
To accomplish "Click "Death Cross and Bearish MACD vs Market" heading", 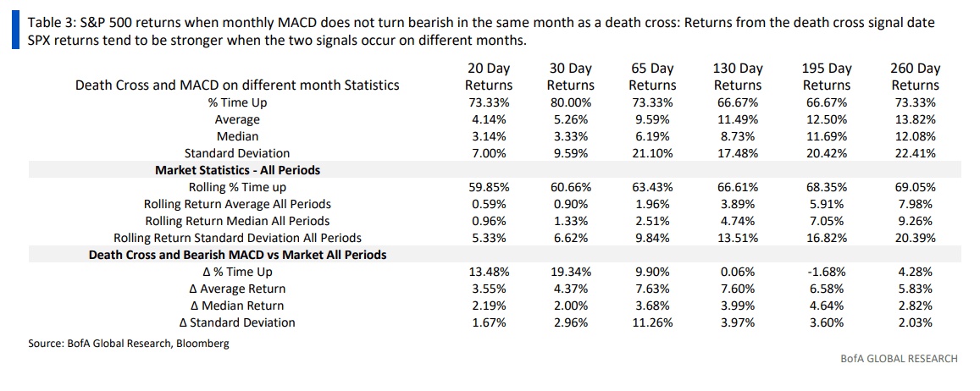I will pos(237,255).
